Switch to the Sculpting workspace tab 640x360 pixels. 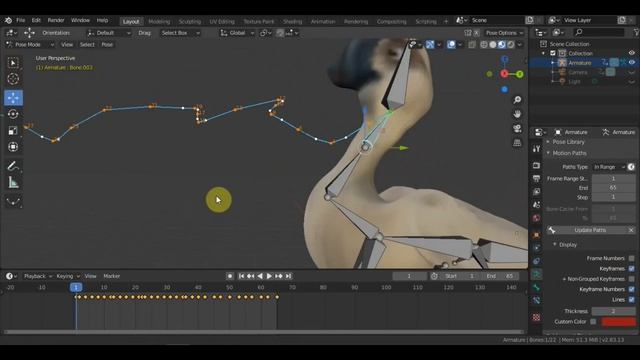click(x=189, y=21)
